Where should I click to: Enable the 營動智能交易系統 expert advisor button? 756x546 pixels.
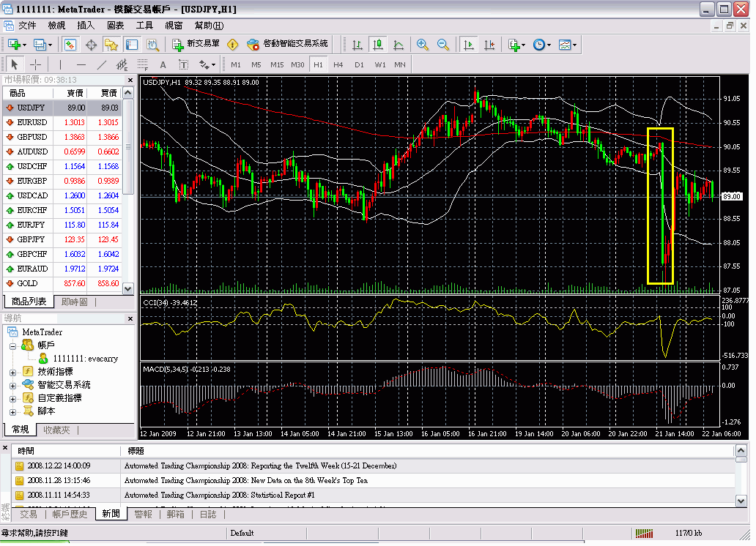click(293, 45)
